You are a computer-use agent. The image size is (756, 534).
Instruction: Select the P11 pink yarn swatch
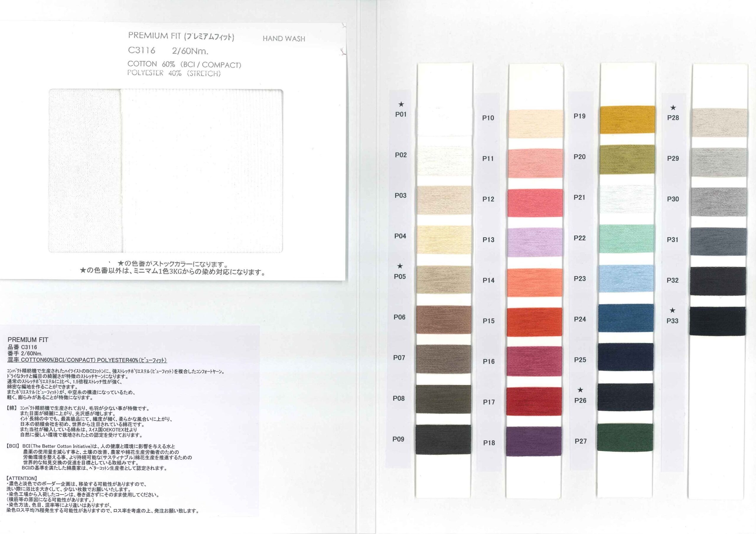[x=535, y=163]
